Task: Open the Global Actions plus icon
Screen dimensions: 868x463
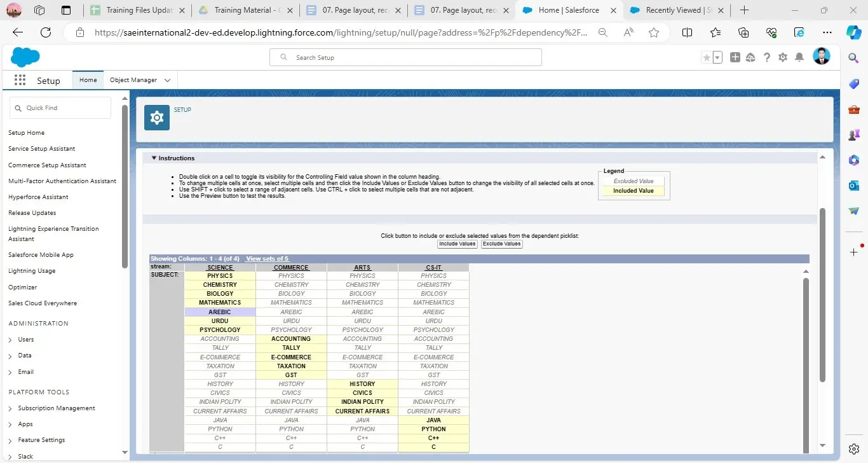Action: pyautogui.click(x=735, y=57)
